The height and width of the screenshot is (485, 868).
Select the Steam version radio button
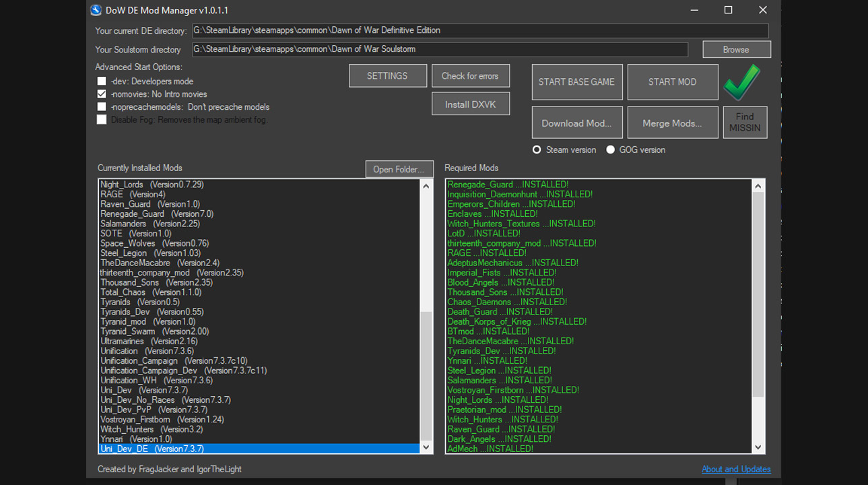[x=537, y=150]
